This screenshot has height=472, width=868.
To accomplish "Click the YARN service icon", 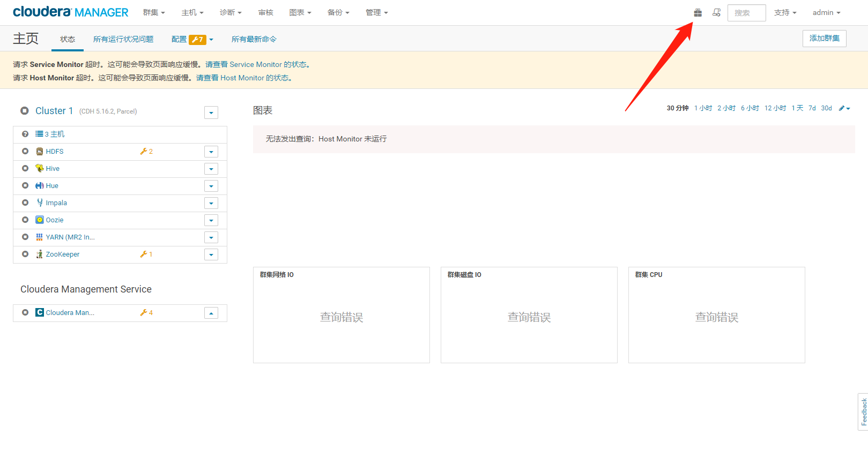I will click(x=40, y=237).
